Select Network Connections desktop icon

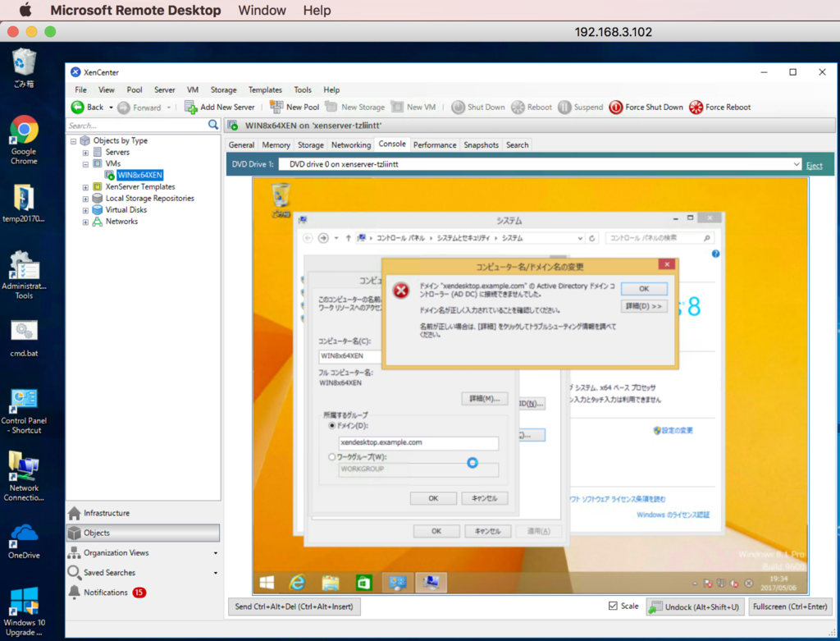(24, 477)
